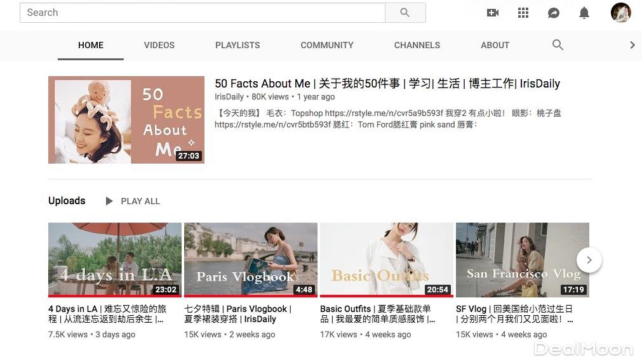642x364 pixels.
Task: Open the YouTube apps grid icon
Action: tap(523, 13)
